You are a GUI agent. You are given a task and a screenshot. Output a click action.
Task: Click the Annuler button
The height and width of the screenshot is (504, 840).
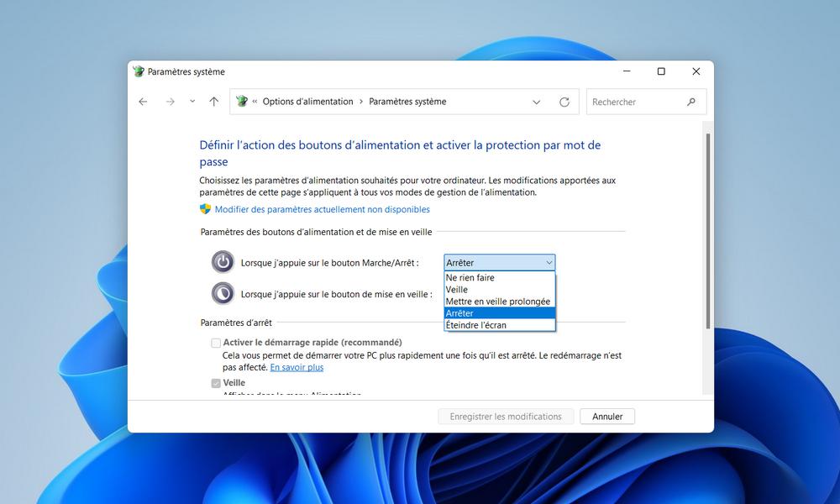[606, 416]
